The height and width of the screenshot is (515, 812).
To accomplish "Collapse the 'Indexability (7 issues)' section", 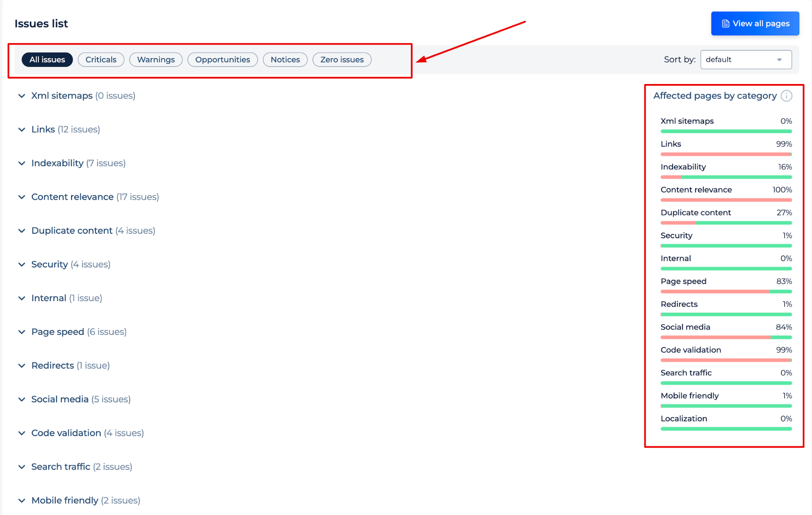I will (x=22, y=163).
